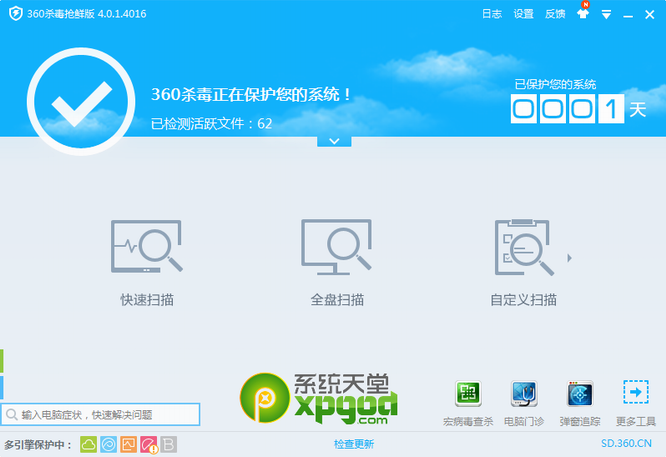Click the 360 shield logo icon

(x=16, y=14)
